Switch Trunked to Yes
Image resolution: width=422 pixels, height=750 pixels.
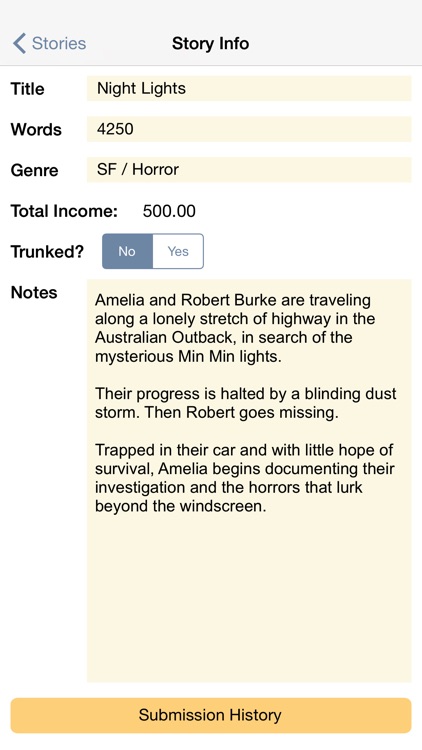pyautogui.click(x=178, y=251)
